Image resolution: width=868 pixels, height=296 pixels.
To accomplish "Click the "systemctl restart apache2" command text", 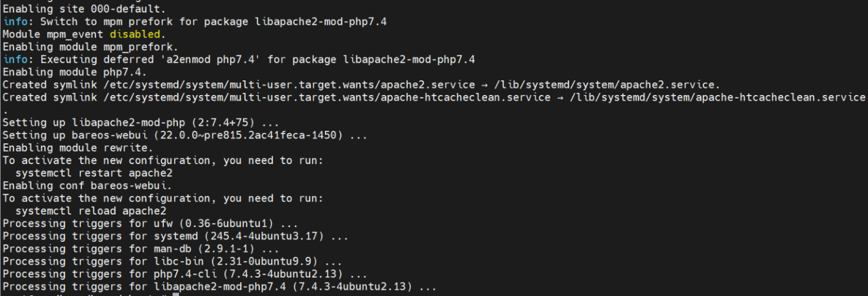I will pyautogui.click(x=94, y=173).
